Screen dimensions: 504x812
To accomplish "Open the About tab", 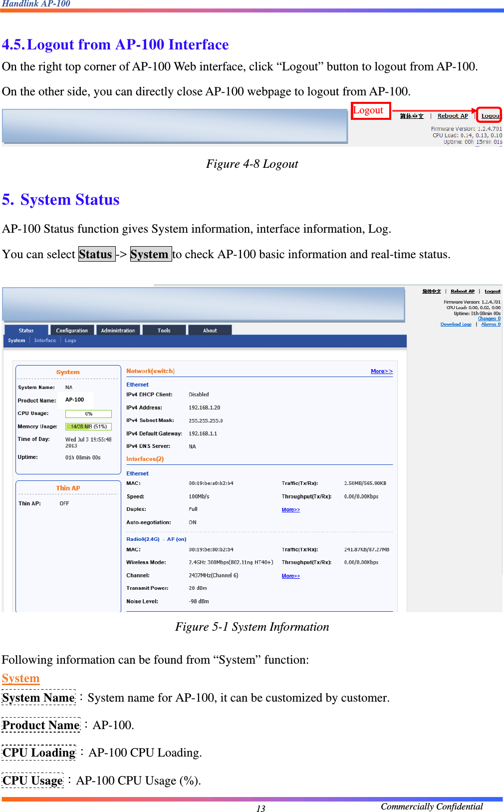I will (210, 330).
